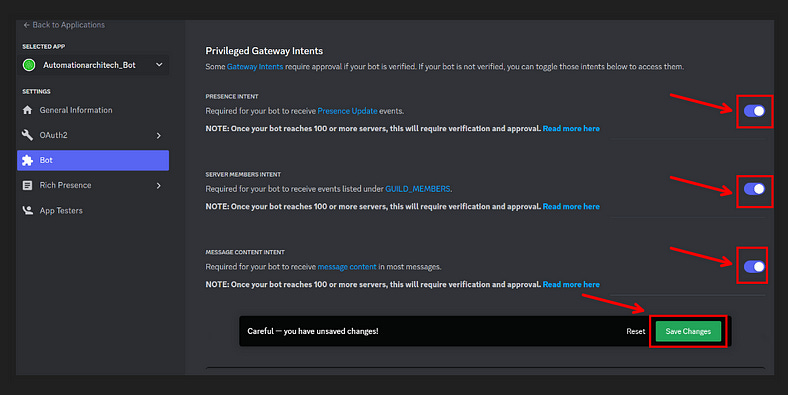Click the home icon beside General Information
The height and width of the screenshot is (395, 788).
28,110
